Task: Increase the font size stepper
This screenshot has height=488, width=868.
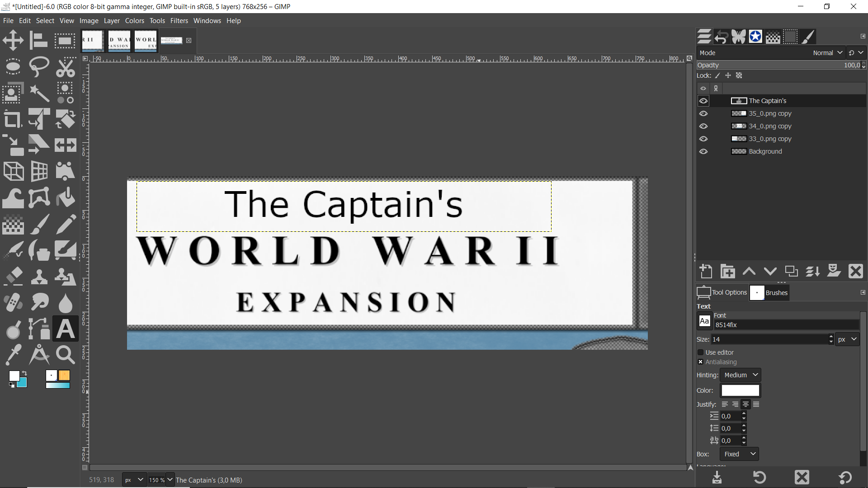Action: tap(831, 337)
